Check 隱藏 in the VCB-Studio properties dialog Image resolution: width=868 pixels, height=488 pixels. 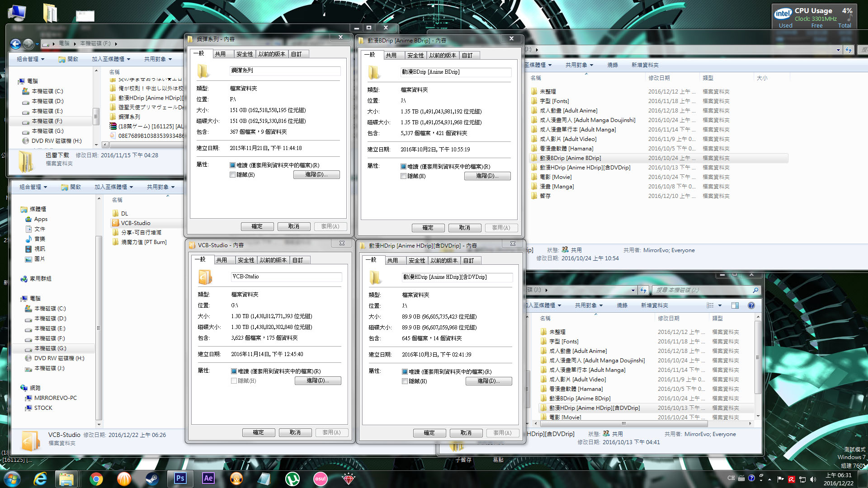[234, 381]
